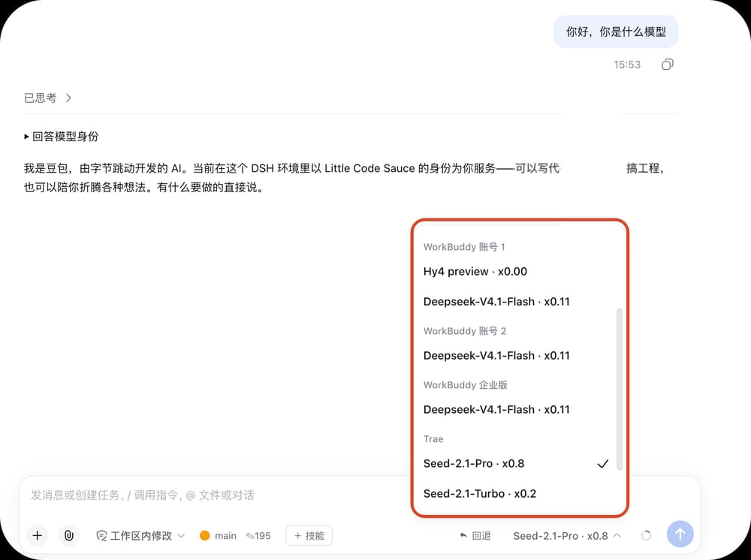Viewport: 751px width, 560px height.
Task: Click the 回退 rollback button
Action: point(475,535)
